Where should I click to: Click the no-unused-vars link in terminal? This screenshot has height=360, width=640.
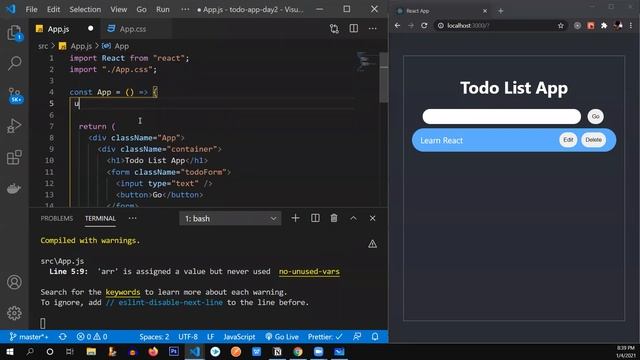click(309, 271)
